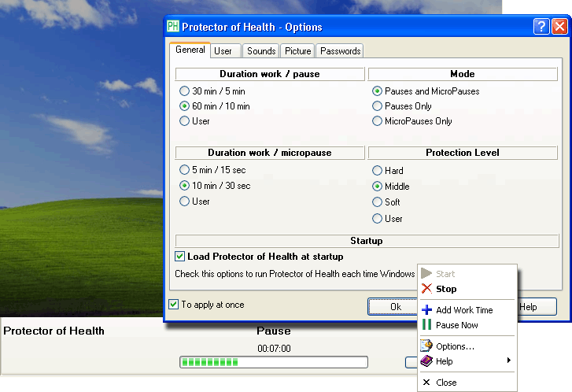The height and width of the screenshot is (392, 572).
Task: Choose Pause Now menu entry
Action: [x=467, y=325]
